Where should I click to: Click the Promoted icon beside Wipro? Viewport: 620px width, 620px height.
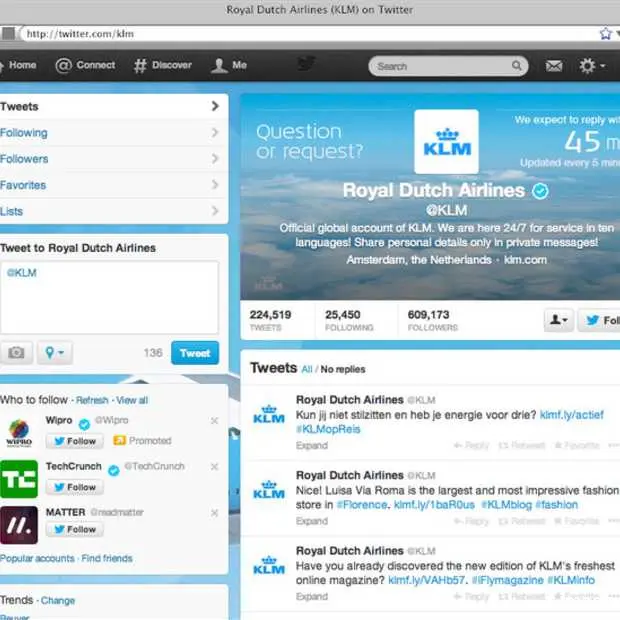(x=119, y=440)
